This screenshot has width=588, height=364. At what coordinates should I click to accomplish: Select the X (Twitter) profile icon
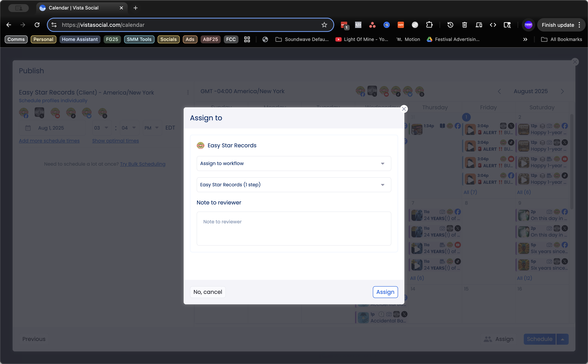(40, 113)
